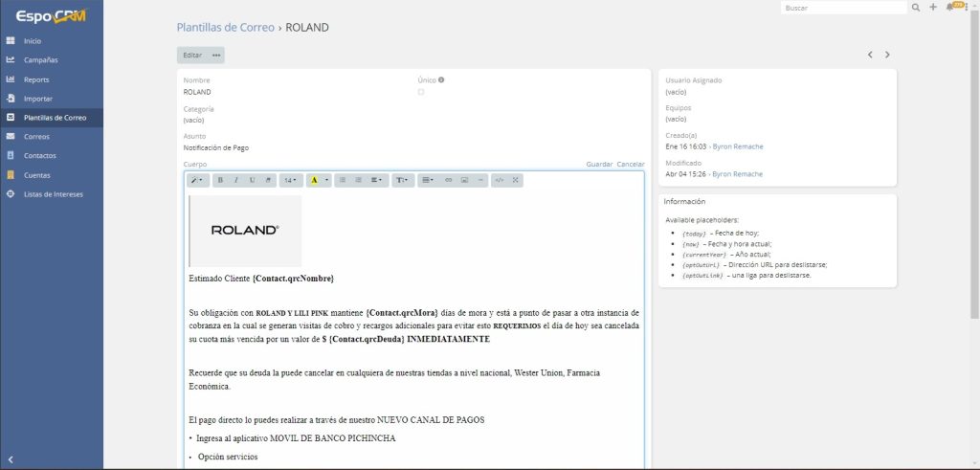Click the 'Opción servicios' bullet line
The width and height of the screenshot is (980, 470).
pos(228,458)
